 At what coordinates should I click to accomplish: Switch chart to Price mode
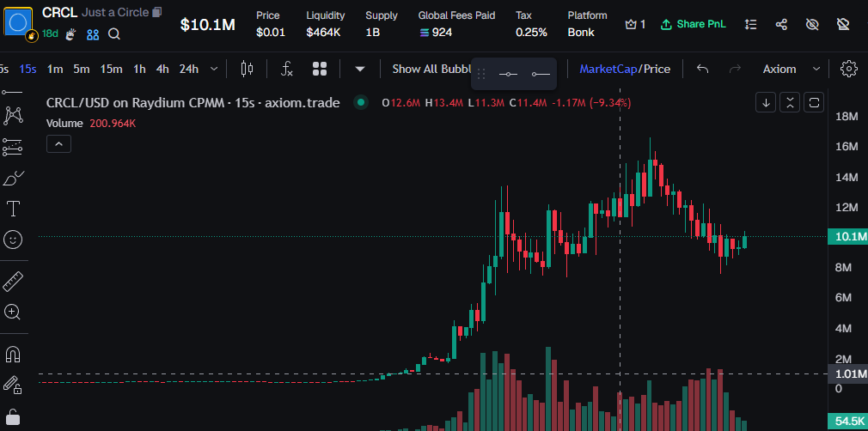click(657, 70)
